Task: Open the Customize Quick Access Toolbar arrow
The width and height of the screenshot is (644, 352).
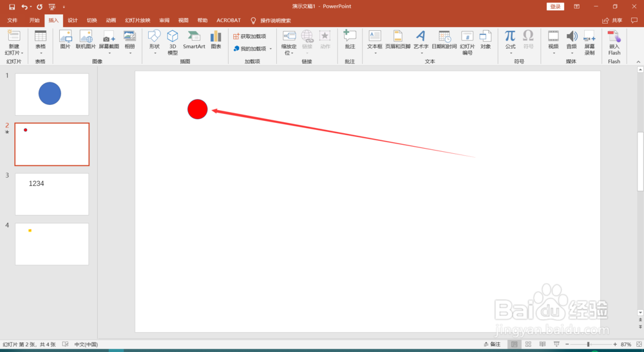Action: [x=64, y=7]
